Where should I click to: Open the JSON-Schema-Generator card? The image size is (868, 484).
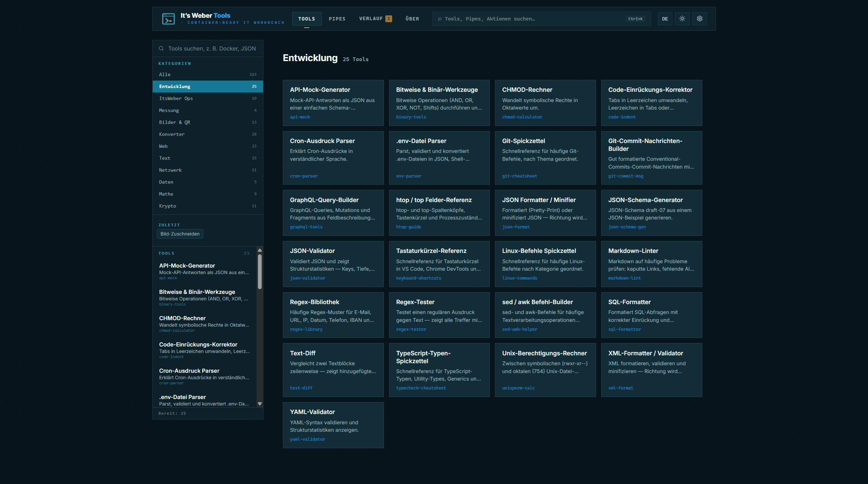coord(651,213)
